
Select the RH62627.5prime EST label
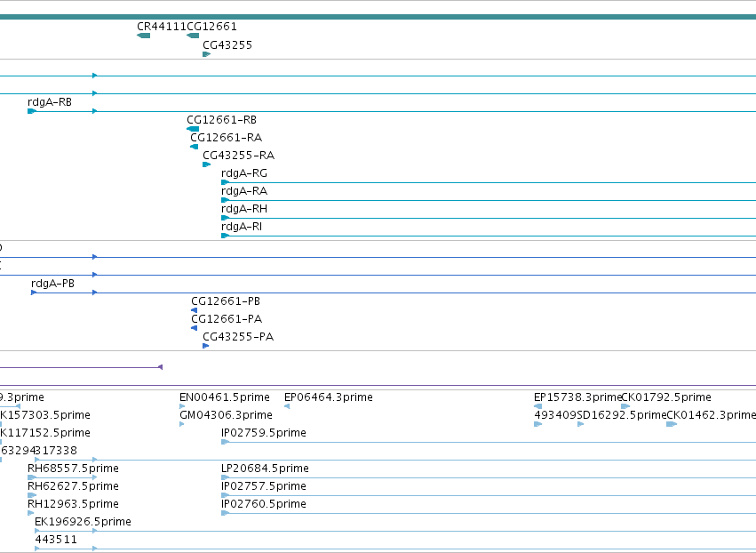pyautogui.click(x=73, y=486)
